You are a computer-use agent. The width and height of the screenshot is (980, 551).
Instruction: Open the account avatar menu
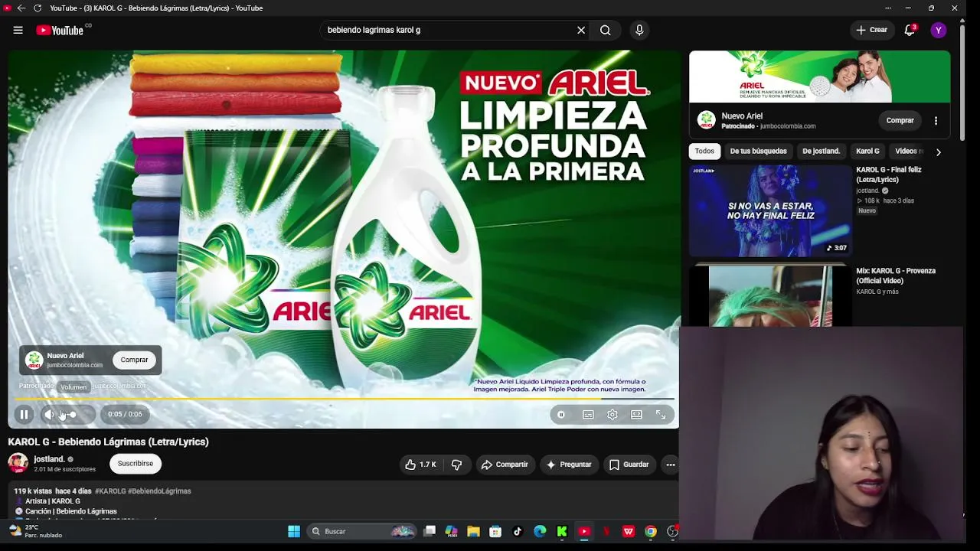tap(939, 30)
